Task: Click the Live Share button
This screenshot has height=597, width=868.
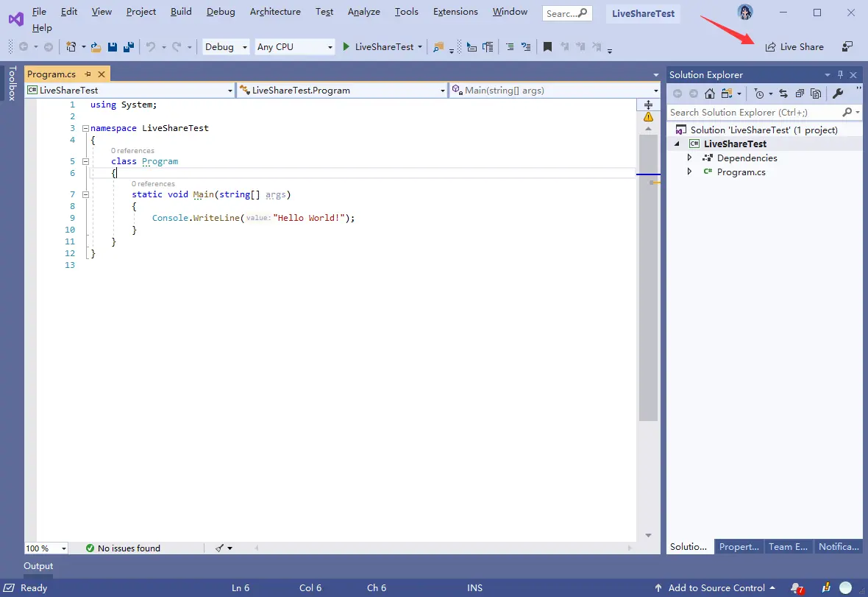Action: [x=794, y=47]
